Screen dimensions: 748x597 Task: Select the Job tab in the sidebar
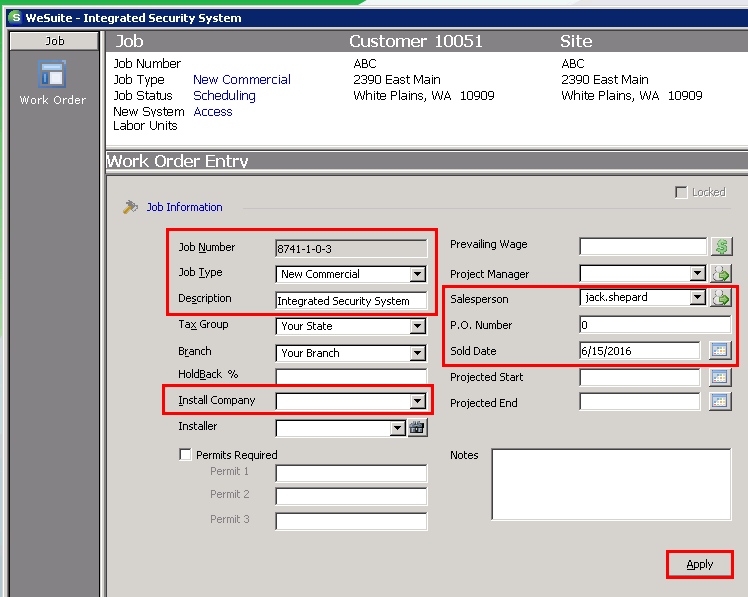click(54, 41)
